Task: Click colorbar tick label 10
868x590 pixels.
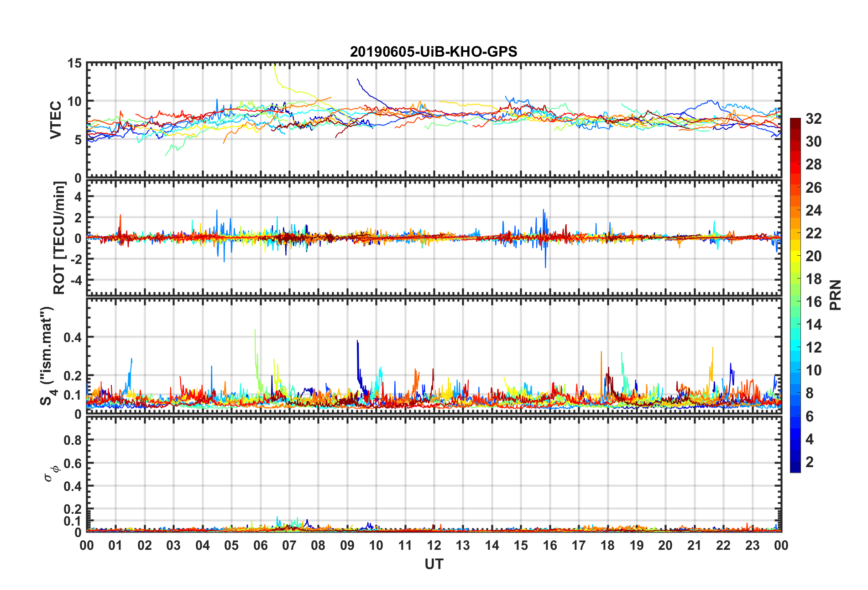Action: (x=813, y=370)
